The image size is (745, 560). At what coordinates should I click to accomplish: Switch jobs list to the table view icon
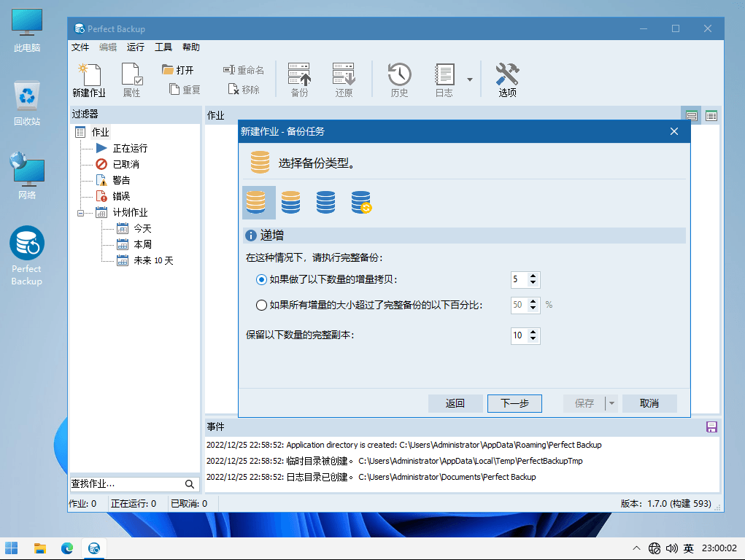711,115
